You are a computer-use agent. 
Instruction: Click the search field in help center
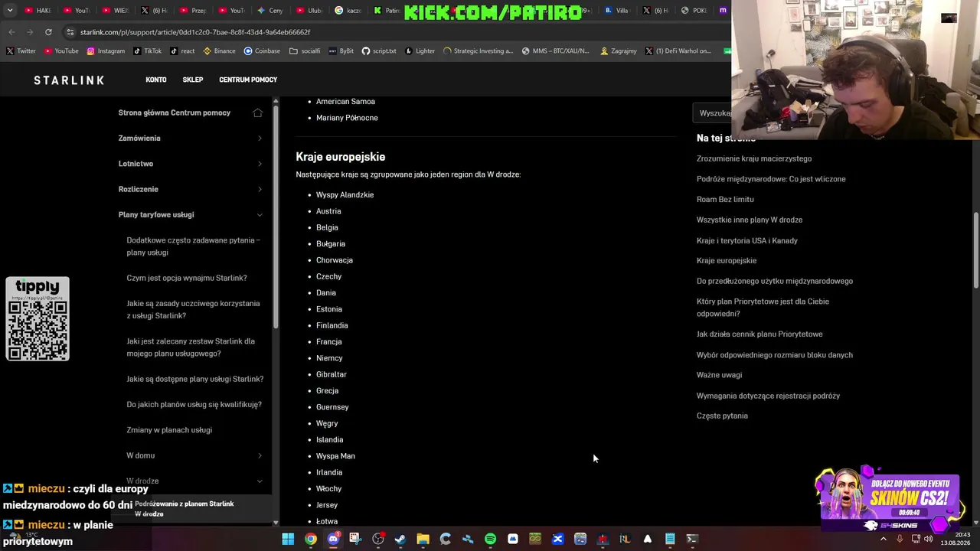tap(712, 113)
